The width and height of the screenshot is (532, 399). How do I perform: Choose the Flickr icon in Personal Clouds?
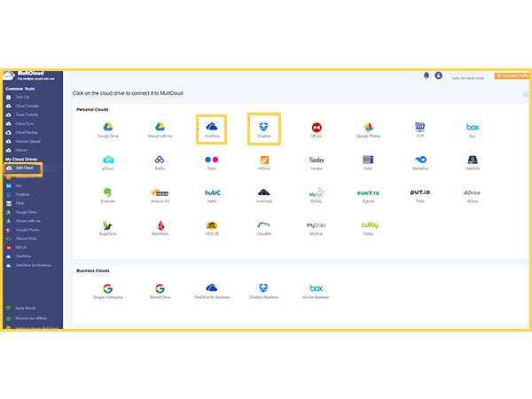coord(212,162)
